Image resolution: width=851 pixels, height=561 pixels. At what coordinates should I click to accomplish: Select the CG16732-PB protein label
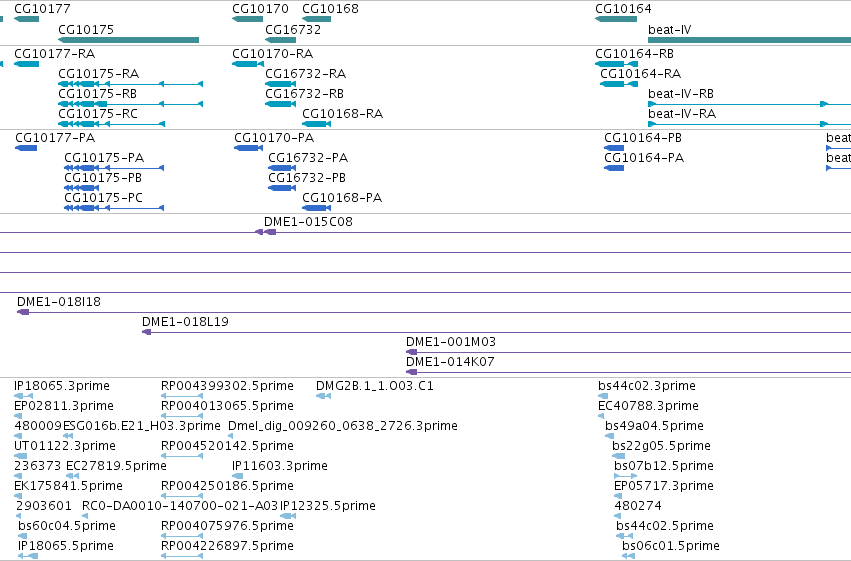(307, 178)
